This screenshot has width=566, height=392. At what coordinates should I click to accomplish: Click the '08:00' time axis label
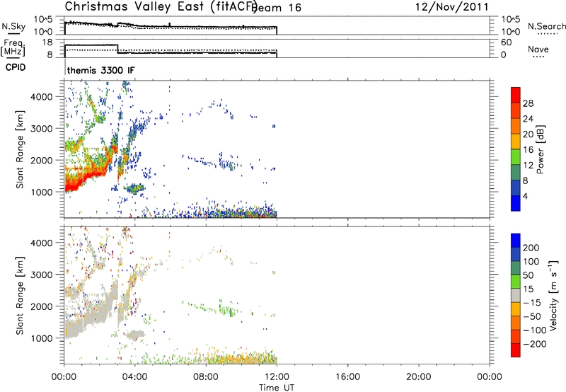(x=206, y=377)
